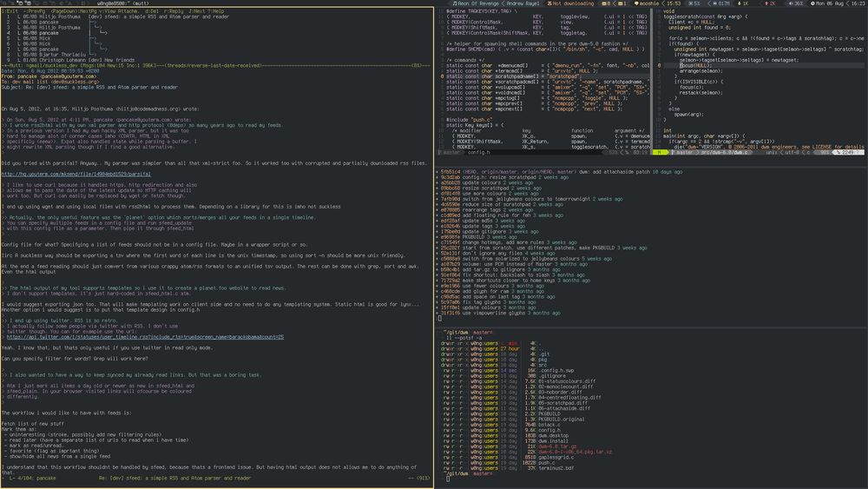The image size is (868, 489).
Task: Click the heart icon next to moochie
Action: pos(636,3)
